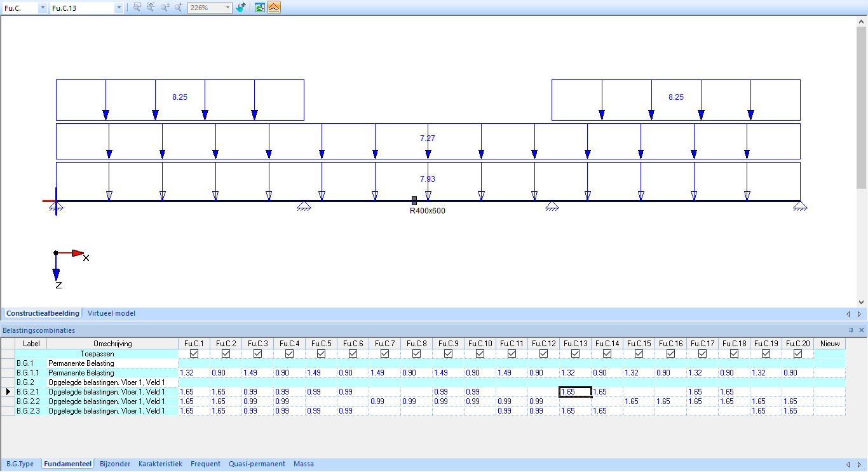Uncheck Toepassen for Fu.C.1

point(194,353)
